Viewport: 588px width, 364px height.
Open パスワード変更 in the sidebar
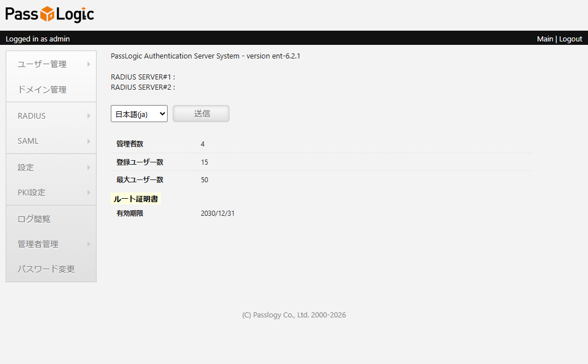[51, 269]
